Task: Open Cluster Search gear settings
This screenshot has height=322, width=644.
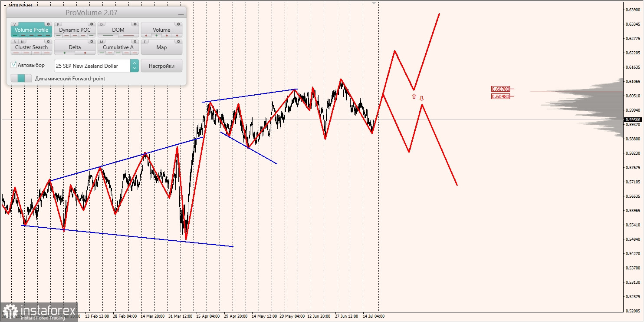Action: (x=48, y=41)
